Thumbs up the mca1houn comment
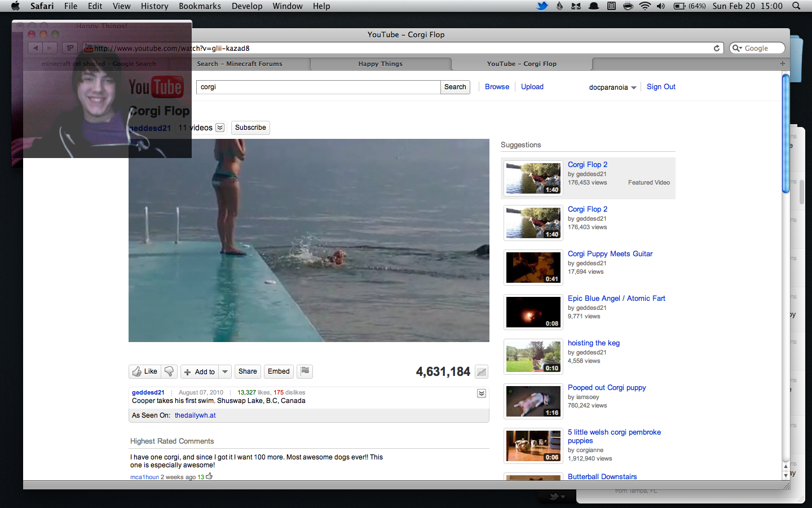This screenshot has width=812, height=508. [x=209, y=476]
